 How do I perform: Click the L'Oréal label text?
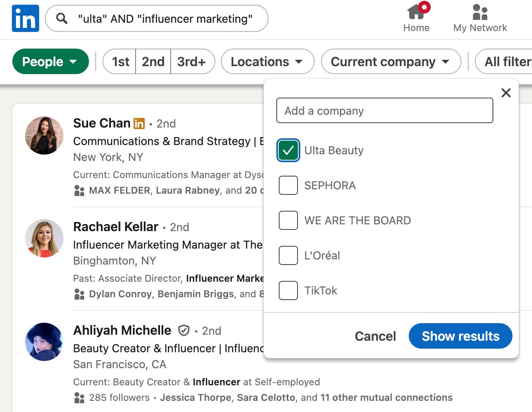coord(322,255)
